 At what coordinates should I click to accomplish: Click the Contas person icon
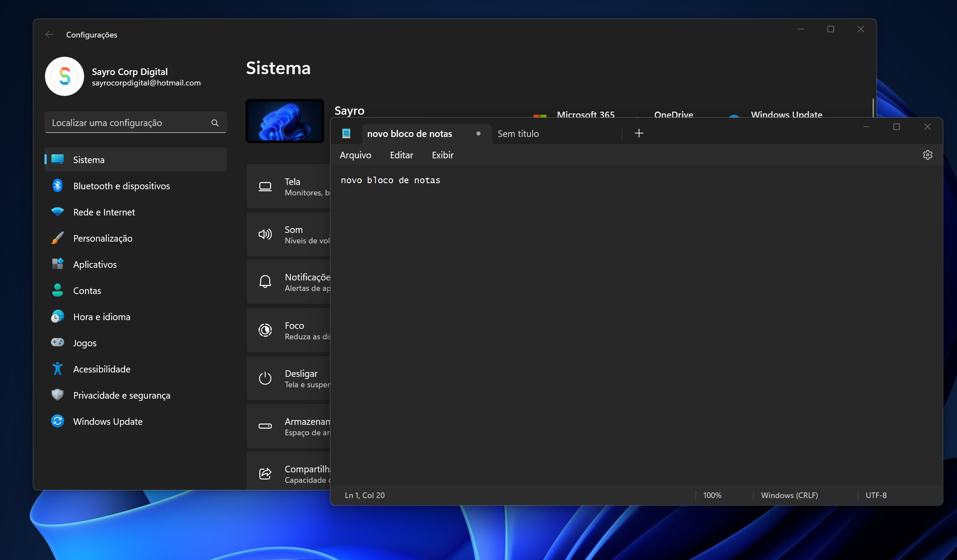(58, 290)
